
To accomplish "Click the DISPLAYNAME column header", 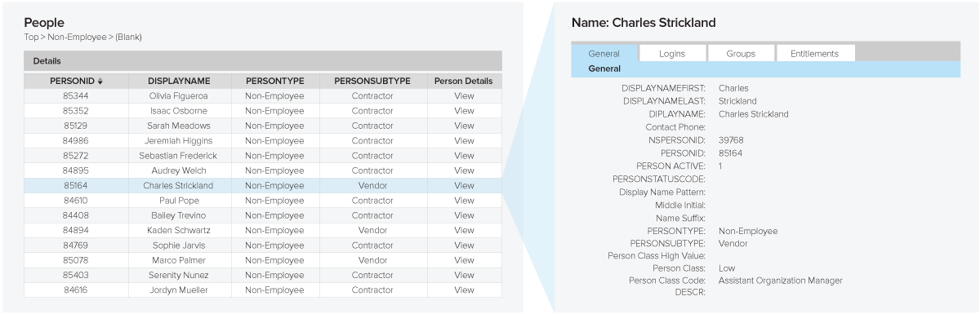I will pyautogui.click(x=179, y=82).
